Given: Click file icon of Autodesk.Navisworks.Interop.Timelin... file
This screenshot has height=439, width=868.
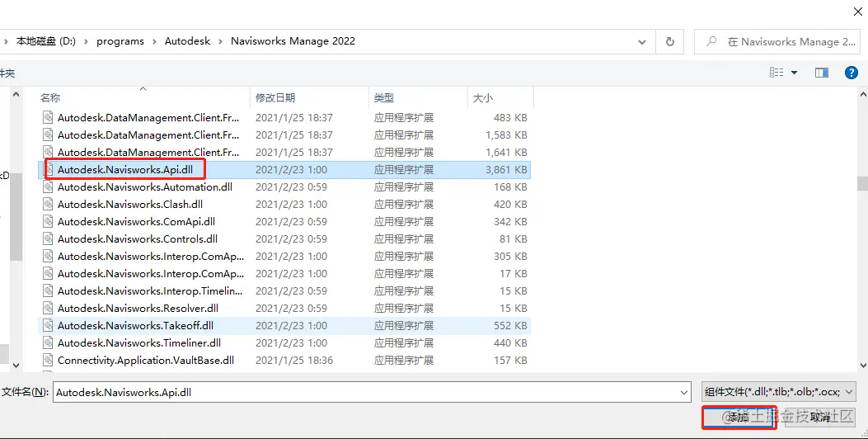Looking at the screenshot, I should pyautogui.click(x=49, y=291).
